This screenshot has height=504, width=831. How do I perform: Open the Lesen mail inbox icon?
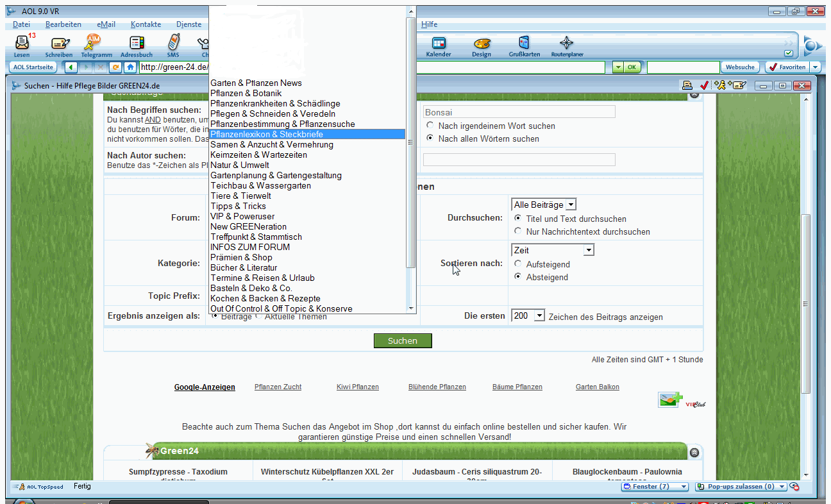pyautogui.click(x=22, y=44)
